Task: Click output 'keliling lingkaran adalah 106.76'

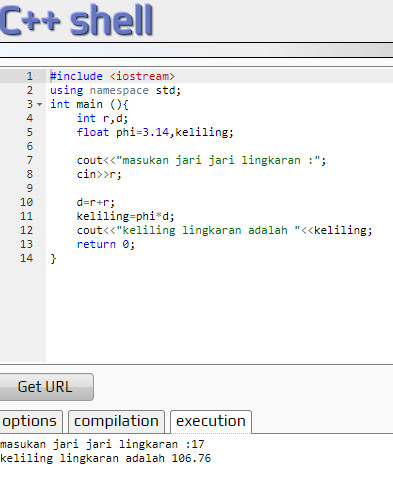Action: pos(105,458)
